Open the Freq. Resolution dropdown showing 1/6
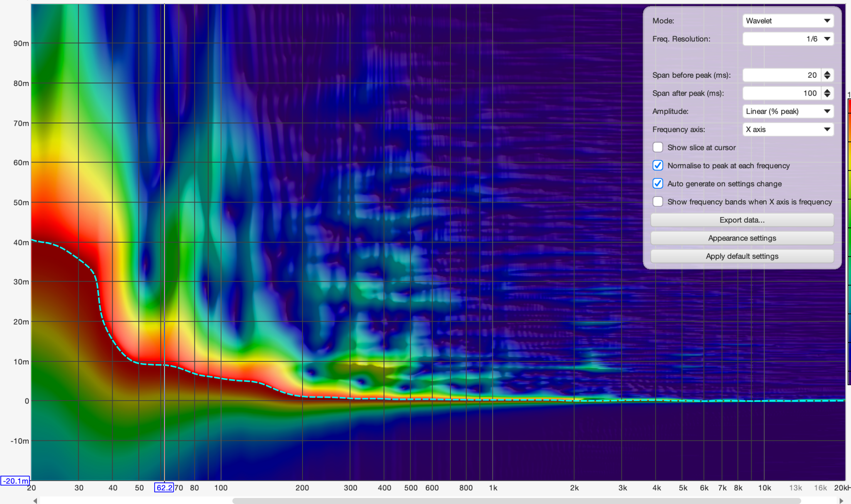 pyautogui.click(x=788, y=39)
